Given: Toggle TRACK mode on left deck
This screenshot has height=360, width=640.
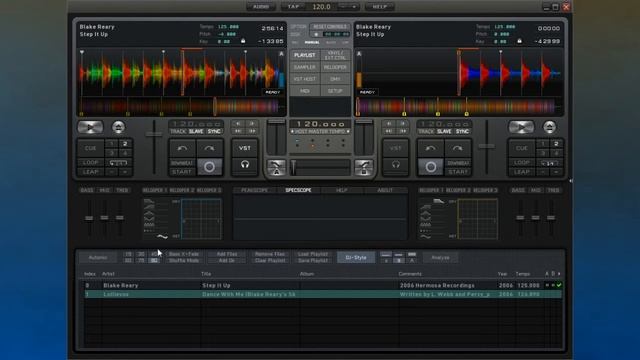Looking at the screenshot, I should [x=178, y=131].
